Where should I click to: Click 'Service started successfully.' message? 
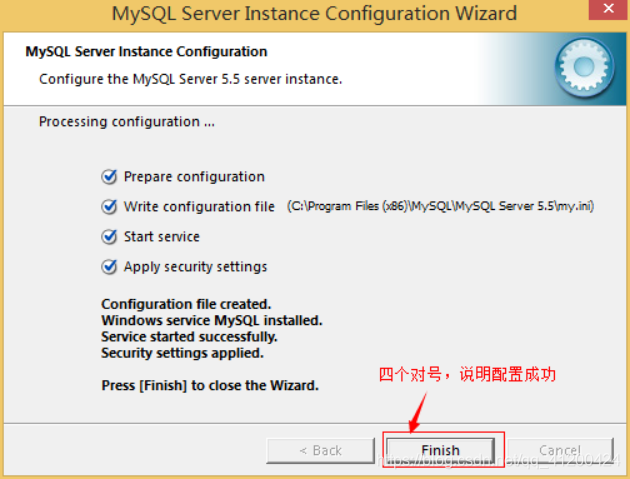pos(189,337)
